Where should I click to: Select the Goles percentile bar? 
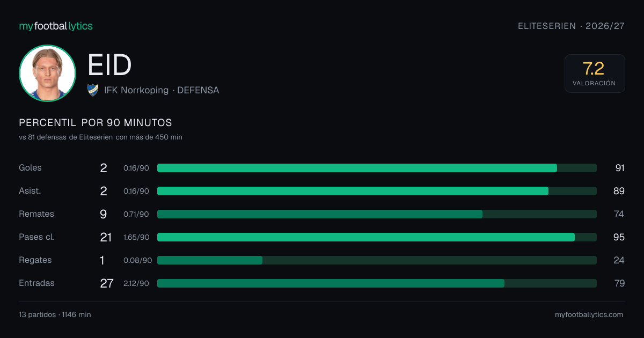tap(377, 168)
